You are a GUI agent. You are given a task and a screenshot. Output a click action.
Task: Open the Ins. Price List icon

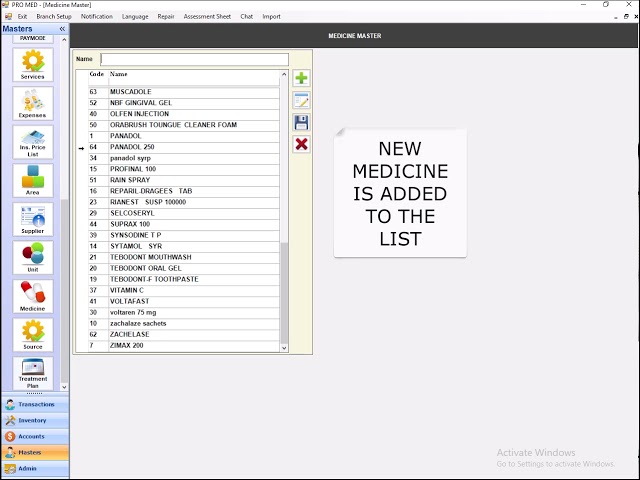[33, 142]
